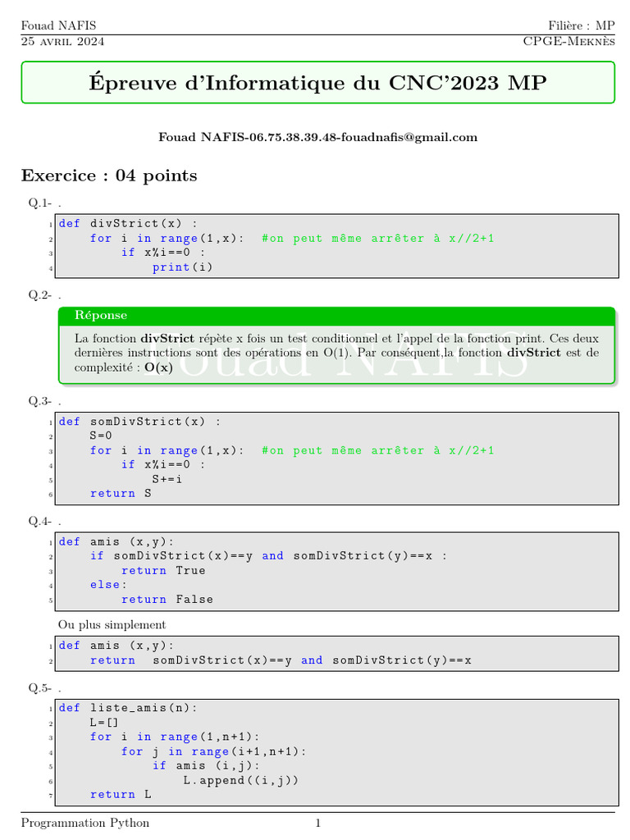Click the fouadnafis@gmail.com contact line

point(317,137)
